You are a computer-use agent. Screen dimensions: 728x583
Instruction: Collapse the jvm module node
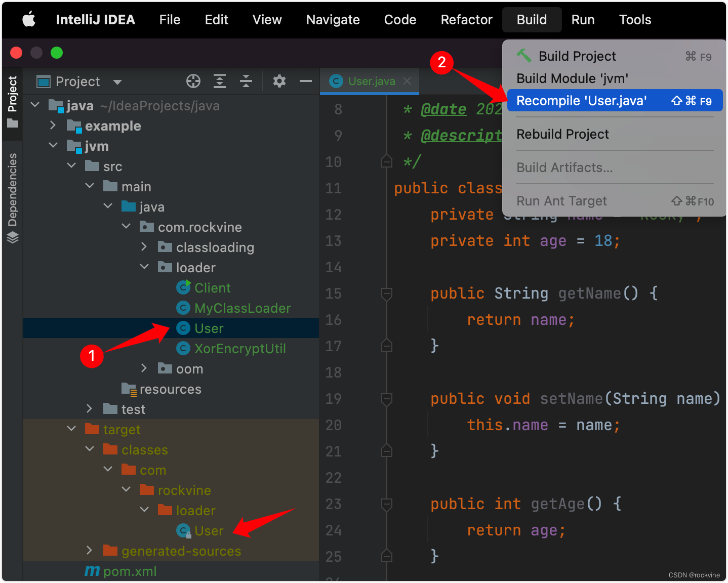pyautogui.click(x=53, y=145)
